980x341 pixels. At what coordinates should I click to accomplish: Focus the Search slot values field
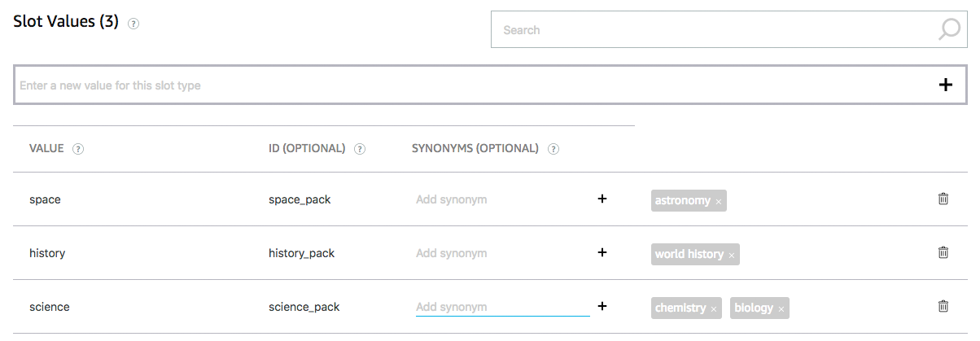point(716,30)
